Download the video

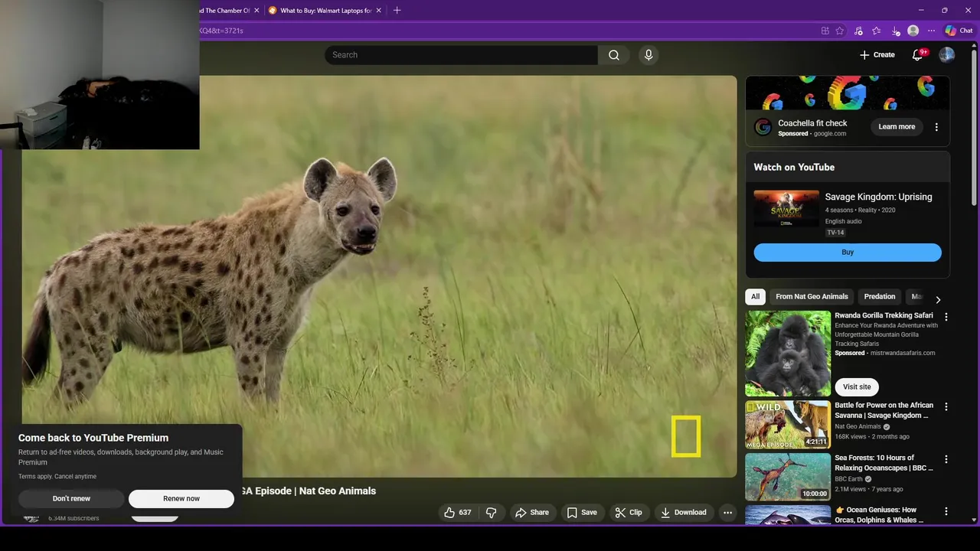(x=683, y=513)
